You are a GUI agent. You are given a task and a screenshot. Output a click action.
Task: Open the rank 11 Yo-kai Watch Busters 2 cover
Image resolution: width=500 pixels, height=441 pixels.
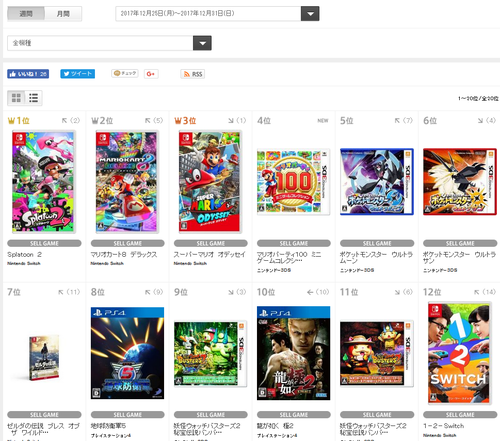pos(377,354)
